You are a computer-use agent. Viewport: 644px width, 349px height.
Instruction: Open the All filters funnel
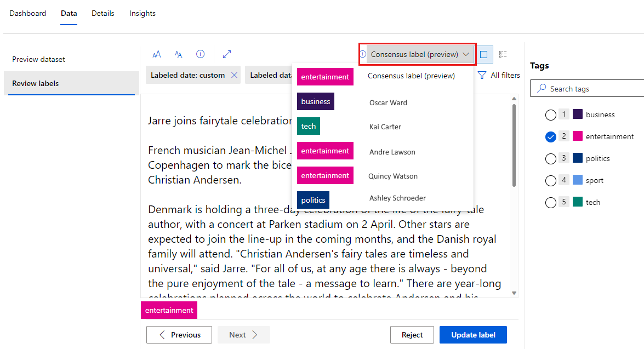coord(498,75)
